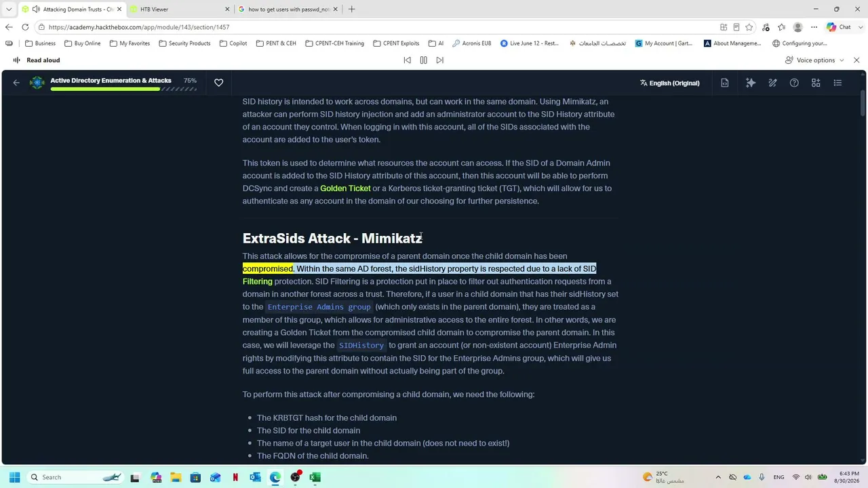Reload the page

tap(25, 27)
